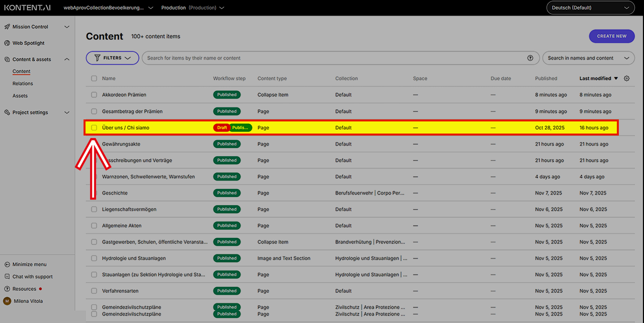Open the Gewährungsakte content item
644x323 pixels.
pos(121,144)
